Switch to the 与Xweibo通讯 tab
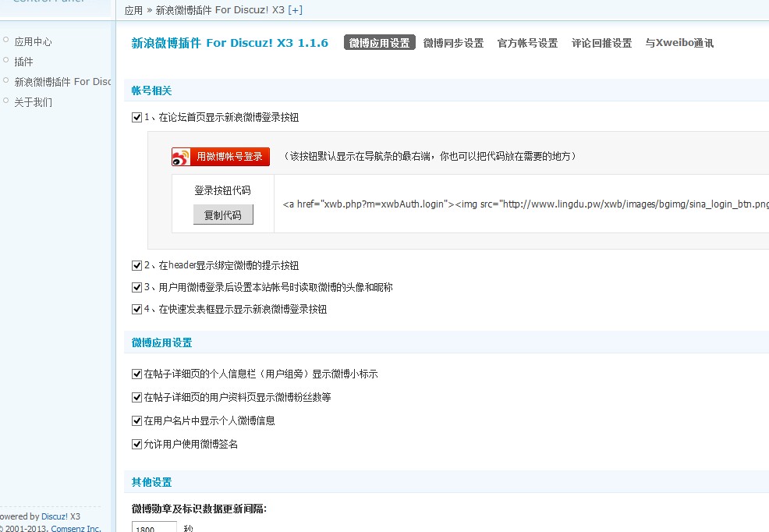This screenshot has height=532, width=769. (x=679, y=43)
